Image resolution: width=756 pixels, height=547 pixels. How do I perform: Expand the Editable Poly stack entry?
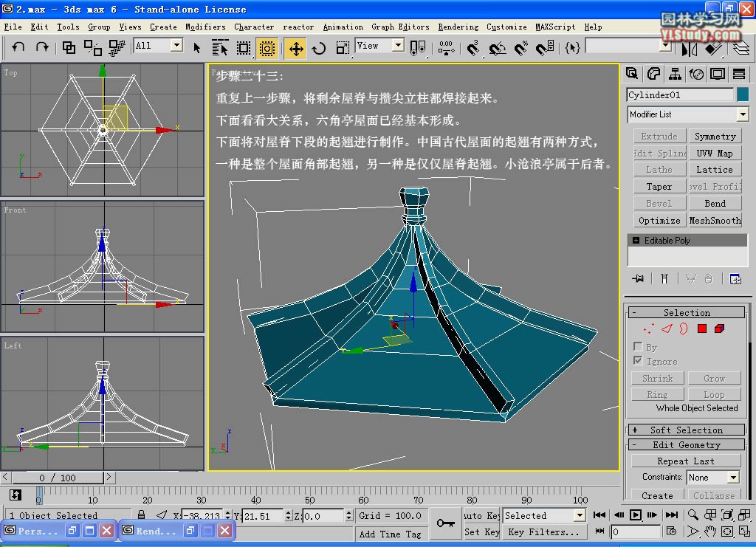pyautogui.click(x=636, y=241)
